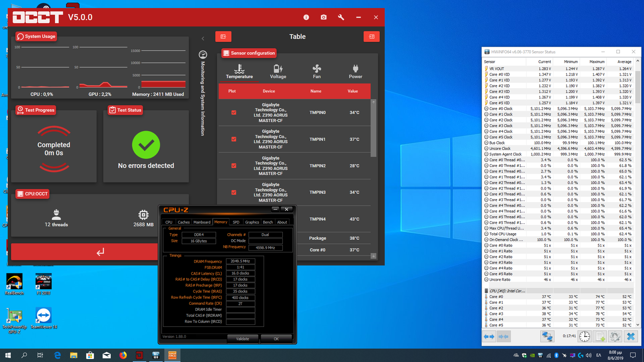Screen dimensions: 644x362
Task: Uncheck plot checkbox for TMPIN2
Action: tap(233, 166)
